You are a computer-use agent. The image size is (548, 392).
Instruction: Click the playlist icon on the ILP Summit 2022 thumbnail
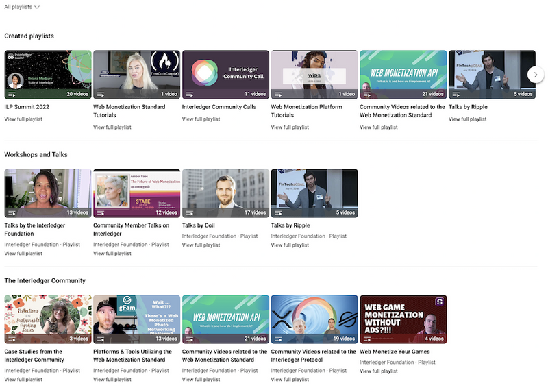click(12, 94)
